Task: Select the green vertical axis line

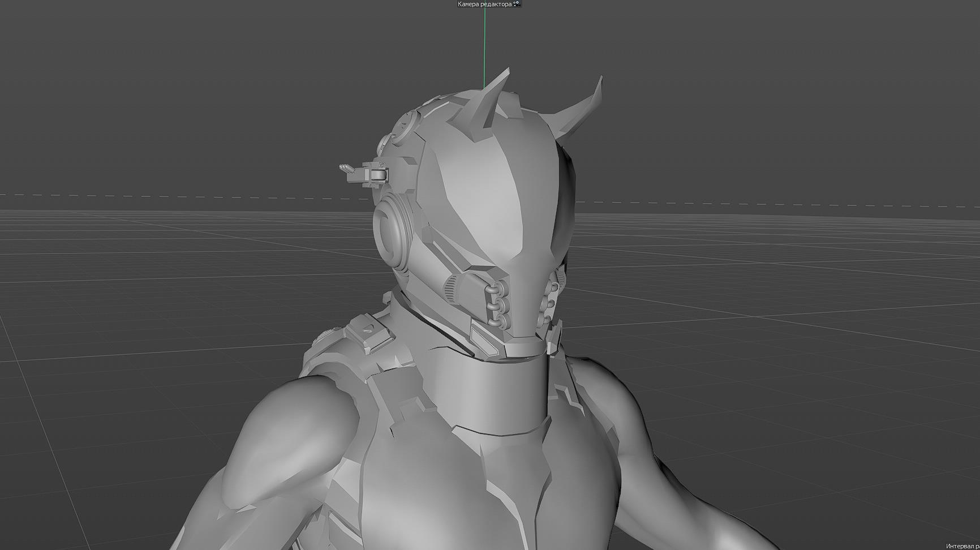Action: pyautogui.click(x=484, y=45)
